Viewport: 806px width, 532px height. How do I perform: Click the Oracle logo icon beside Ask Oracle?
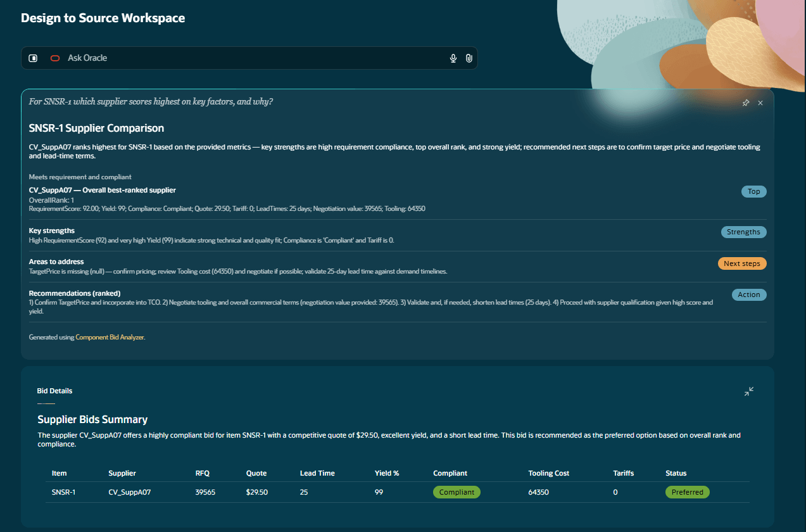tap(54, 58)
